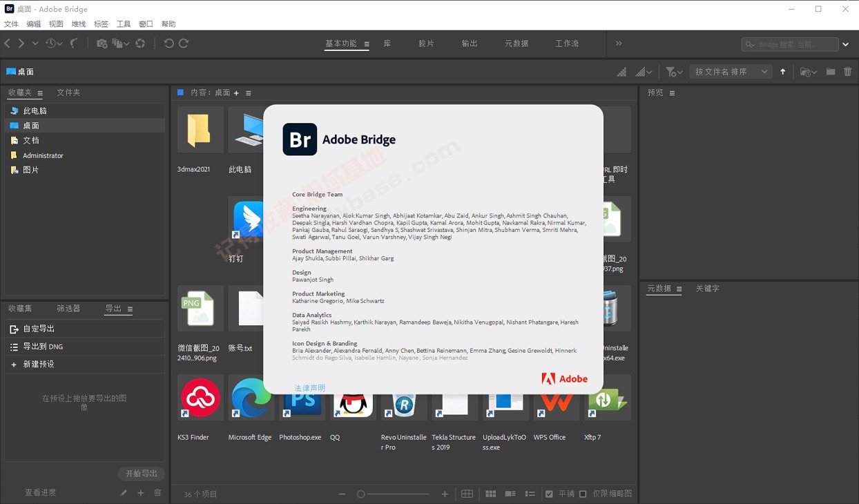This screenshot has height=504, width=859.
Task: Switch to 胶片 workspace
Action: click(427, 43)
